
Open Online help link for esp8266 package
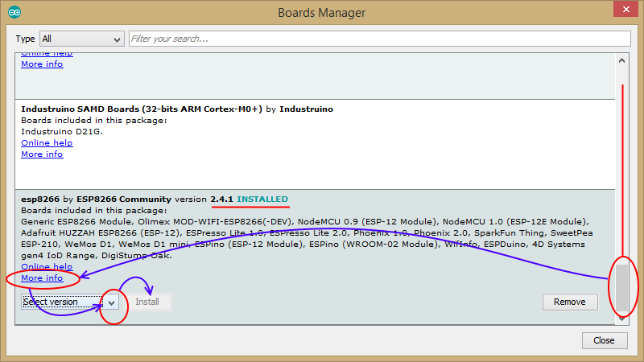pyautogui.click(x=47, y=267)
